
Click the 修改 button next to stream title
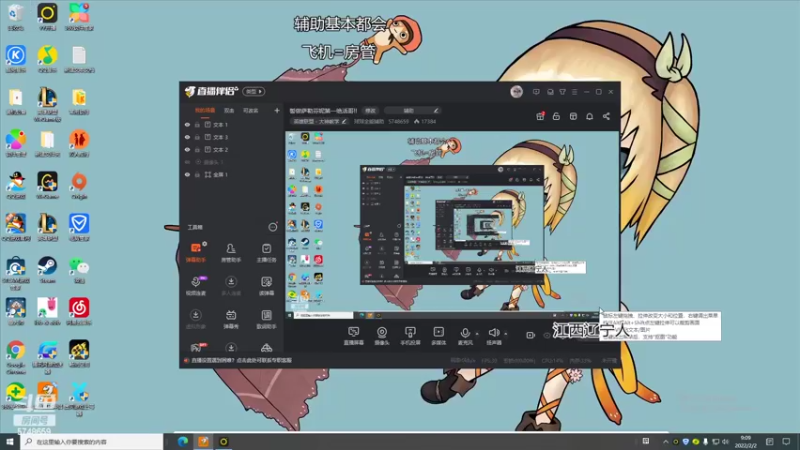(370, 110)
